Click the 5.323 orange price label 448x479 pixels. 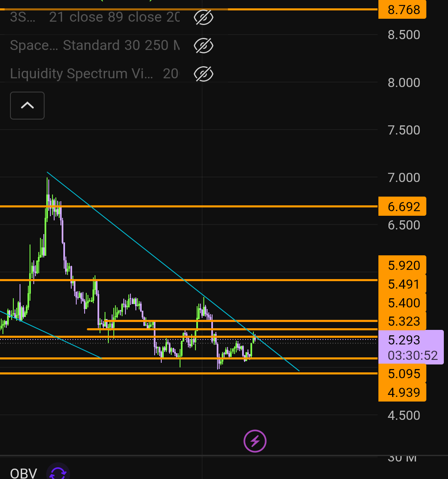[402, 321]
